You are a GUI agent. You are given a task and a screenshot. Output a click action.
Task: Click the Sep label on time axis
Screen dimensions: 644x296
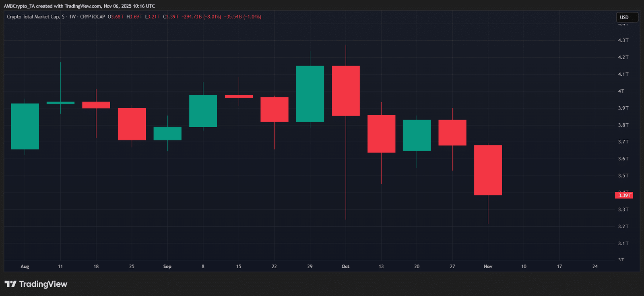pos(167,267)
